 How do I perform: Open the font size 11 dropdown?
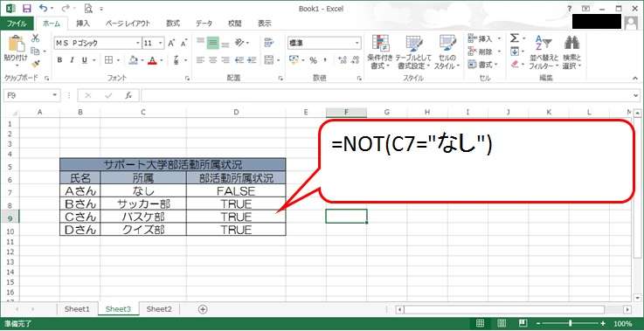(160, 43)
